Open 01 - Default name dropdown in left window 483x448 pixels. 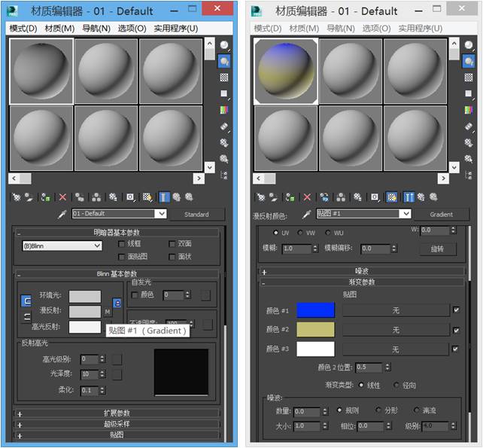click(162, 214)
